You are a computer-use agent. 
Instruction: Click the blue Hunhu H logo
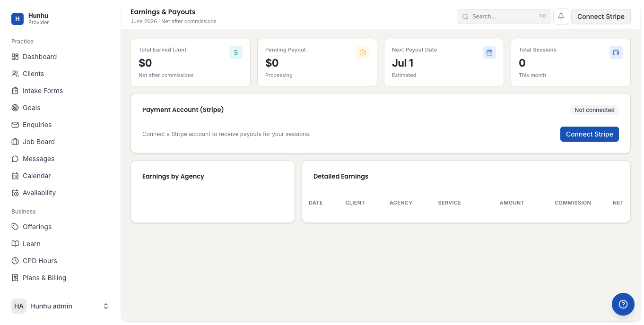coord(17,19)
